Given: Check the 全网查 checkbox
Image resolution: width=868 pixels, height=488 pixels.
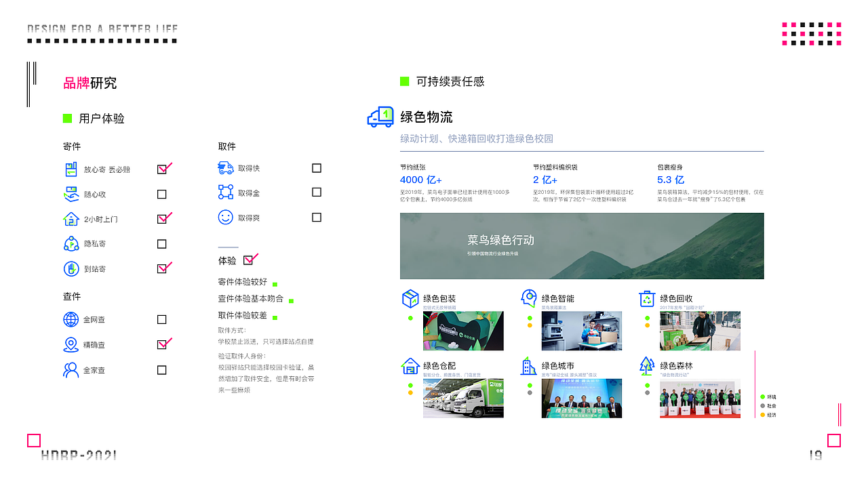Looking at the screenshot, I should [161, 319].
